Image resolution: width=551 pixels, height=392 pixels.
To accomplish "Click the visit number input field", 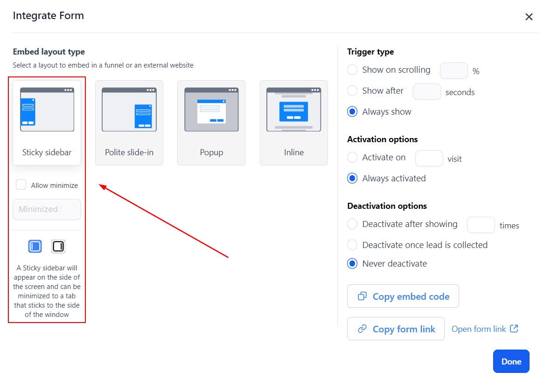I will click(x=429, y=158).
